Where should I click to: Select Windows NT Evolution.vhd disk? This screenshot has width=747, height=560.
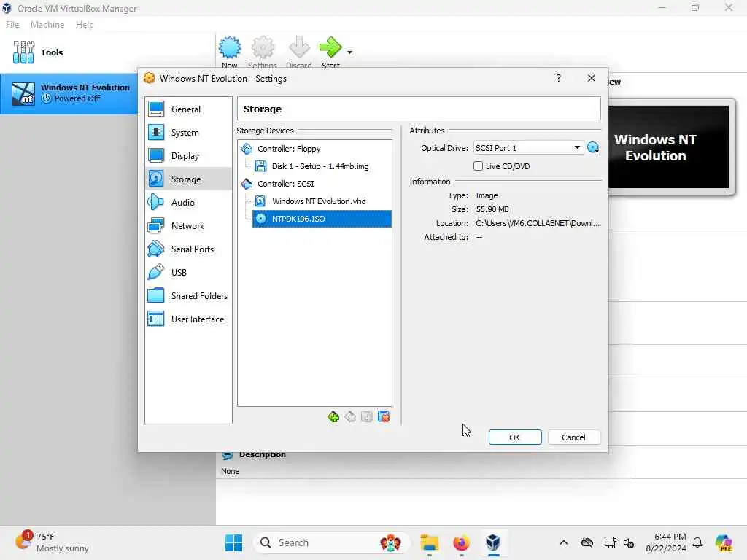click(x=319, y=201)
